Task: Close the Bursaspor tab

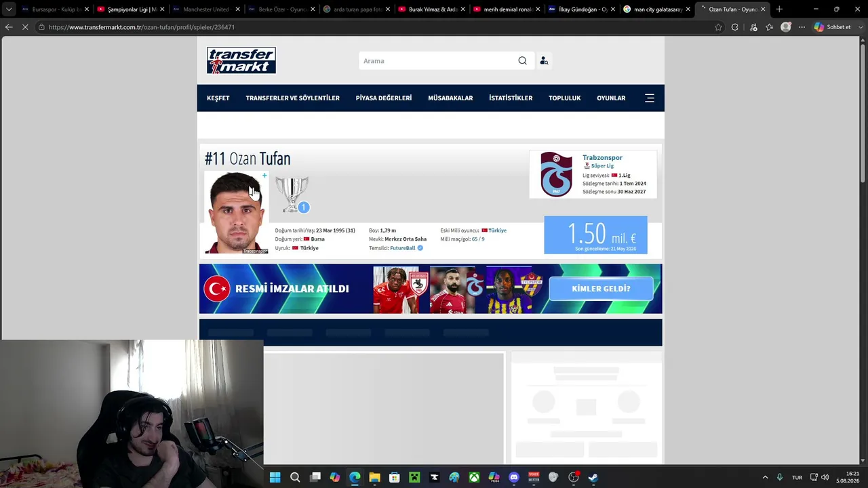Action: [x=87, y=9]
